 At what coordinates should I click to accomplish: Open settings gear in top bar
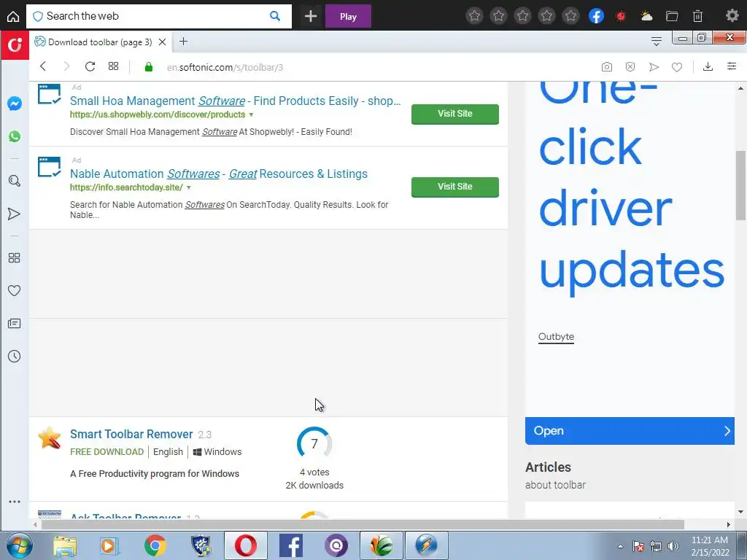732,16
